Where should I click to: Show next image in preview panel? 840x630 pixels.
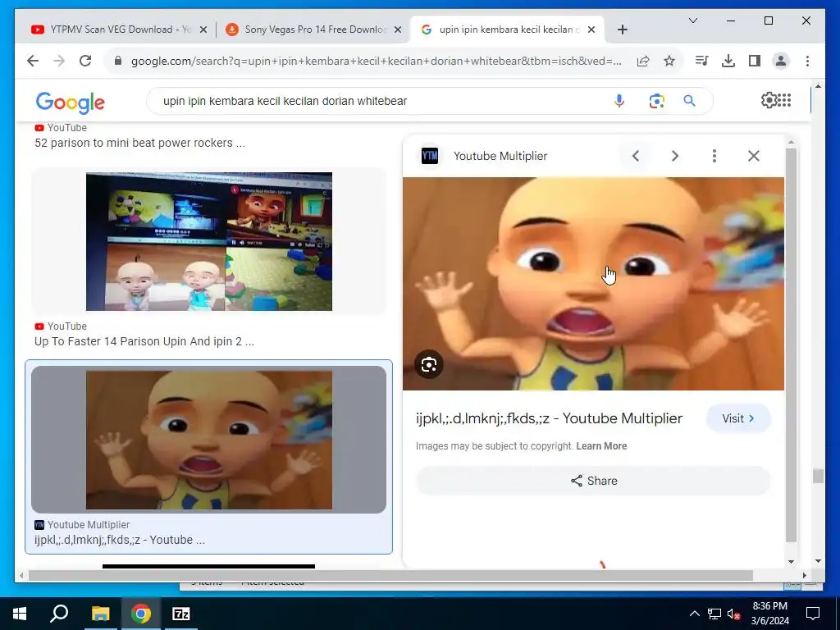click(675, 156)
